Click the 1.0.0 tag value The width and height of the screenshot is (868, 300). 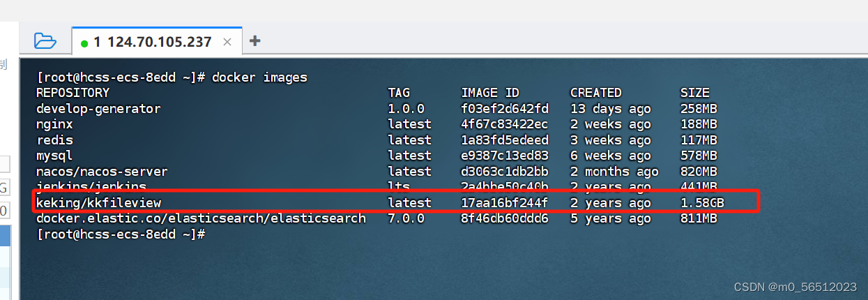(406, 109)
